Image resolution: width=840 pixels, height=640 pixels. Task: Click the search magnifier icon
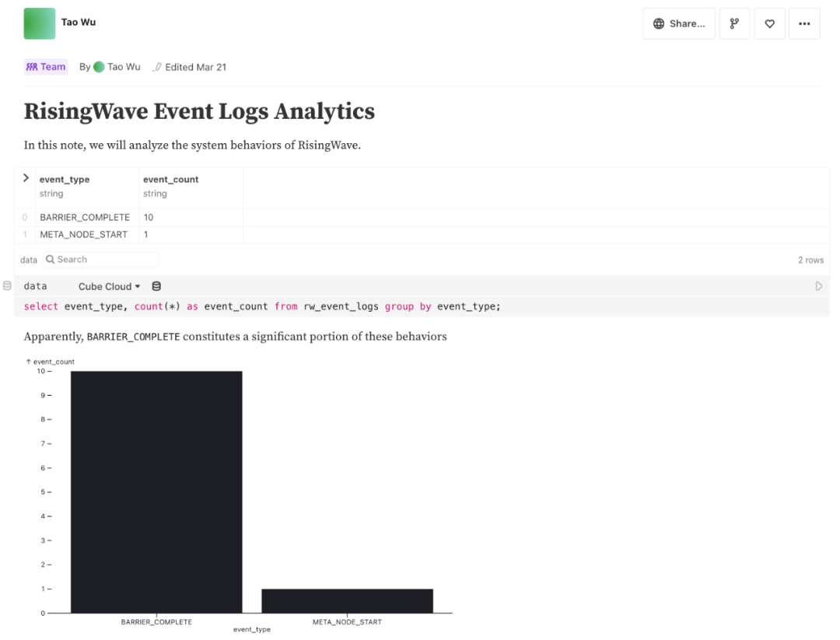[51, 260]
